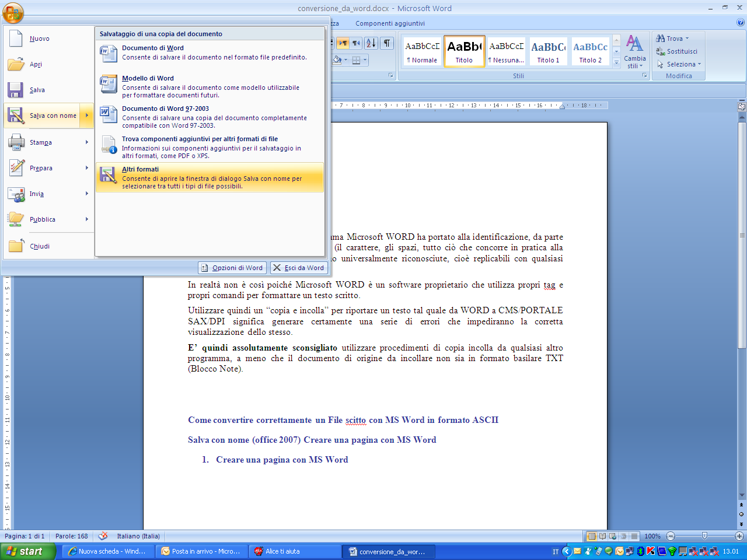
Task: Click the Salva floppy disk icon
Action: (x=16, y=90)
